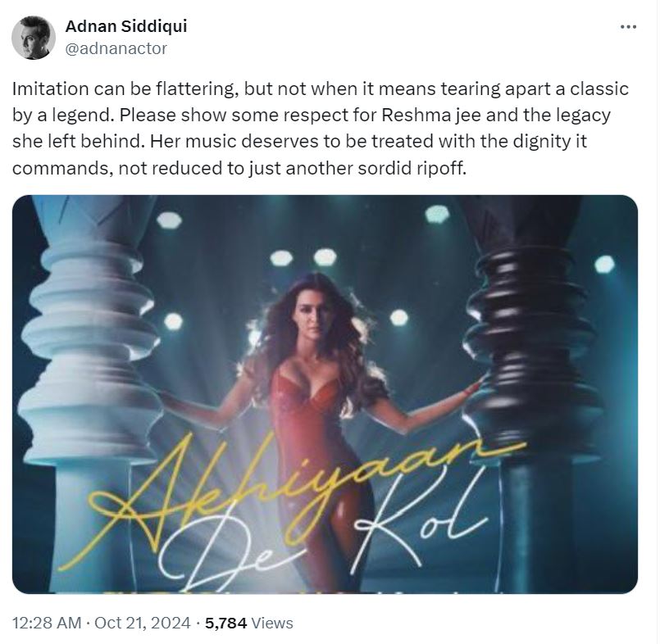Viewport: 660px width, 644px height.
Task: Click the hexagon light in poster's top-left
Action: [x=168, y=219]
